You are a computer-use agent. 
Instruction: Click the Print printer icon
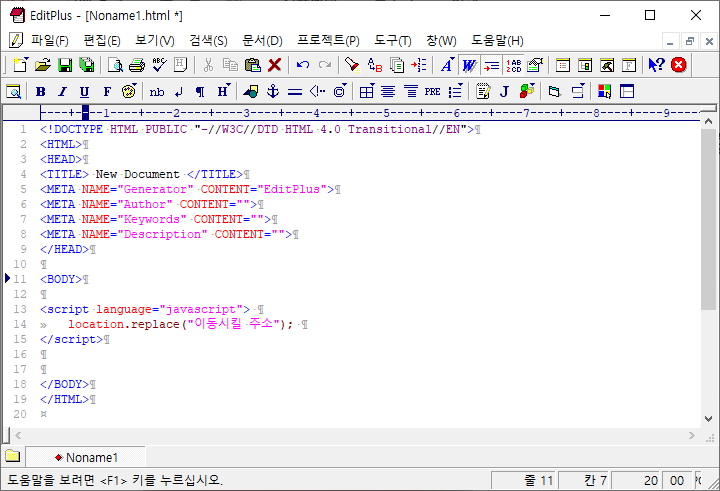[137, 65]
